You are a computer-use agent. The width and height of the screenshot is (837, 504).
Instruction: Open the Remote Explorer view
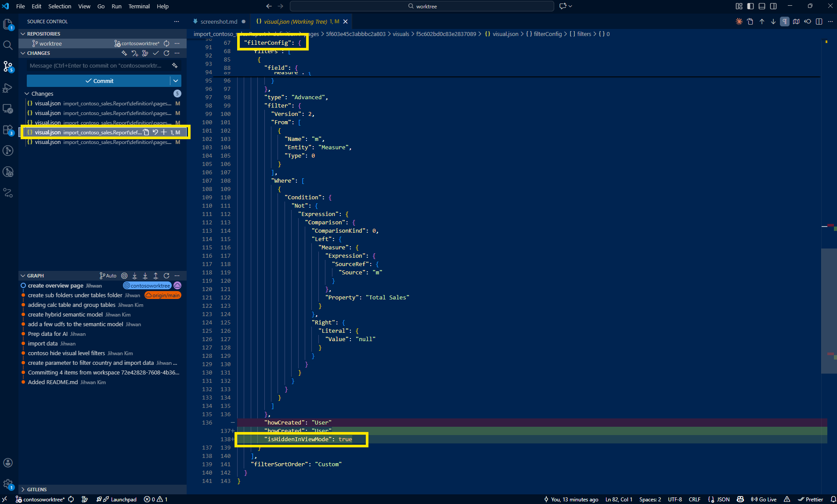pos(8,108)
